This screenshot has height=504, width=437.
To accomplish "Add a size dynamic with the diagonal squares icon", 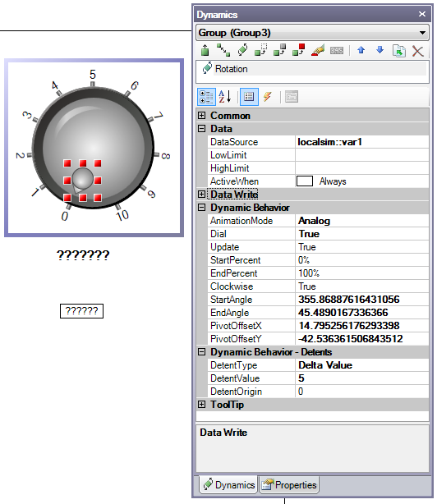I will coord(223,50).
